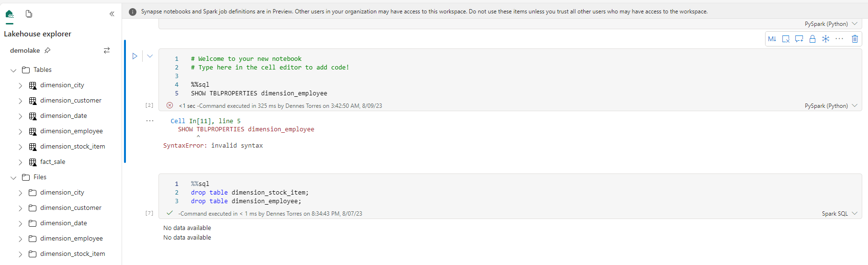
Task: Select dimension_date folder under Files
Action: point(64,223)
